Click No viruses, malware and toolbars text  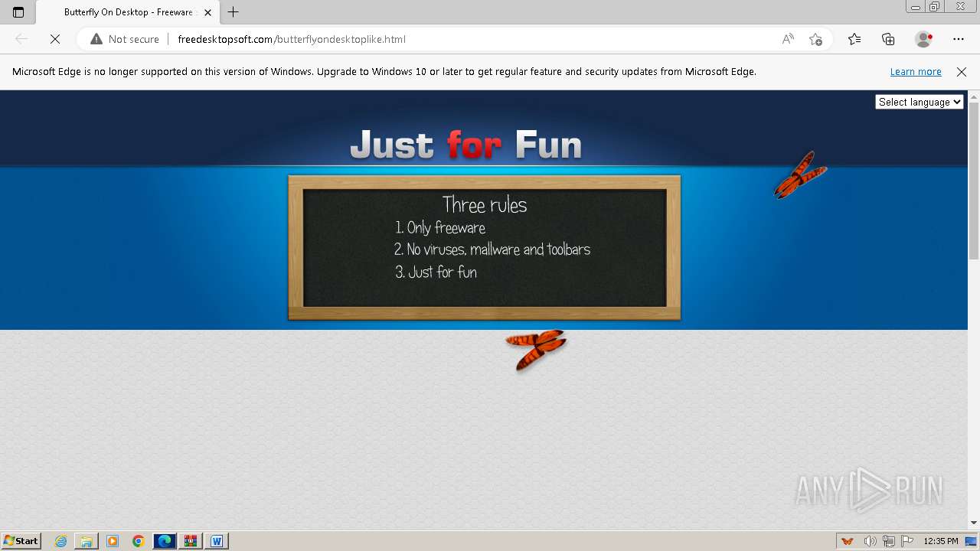[x=492, y=249]
